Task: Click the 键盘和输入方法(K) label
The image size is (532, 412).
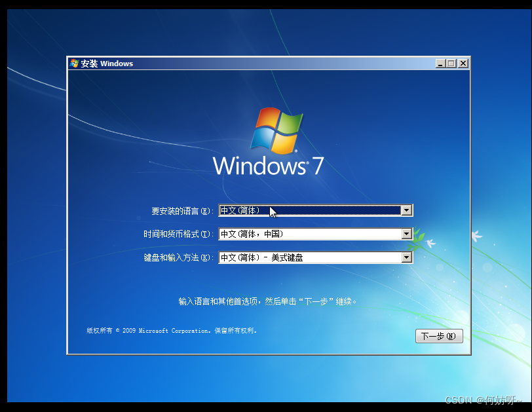Action: (178, 257)
